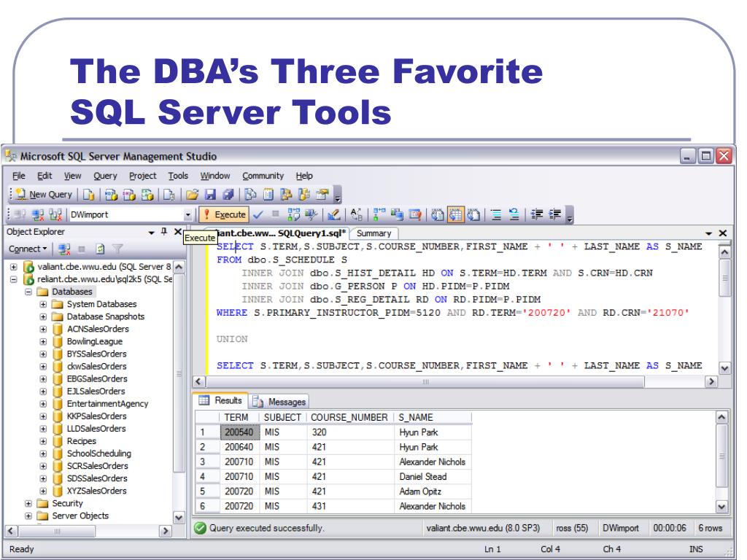Select the SchoolScheduling database

(98, 454)
